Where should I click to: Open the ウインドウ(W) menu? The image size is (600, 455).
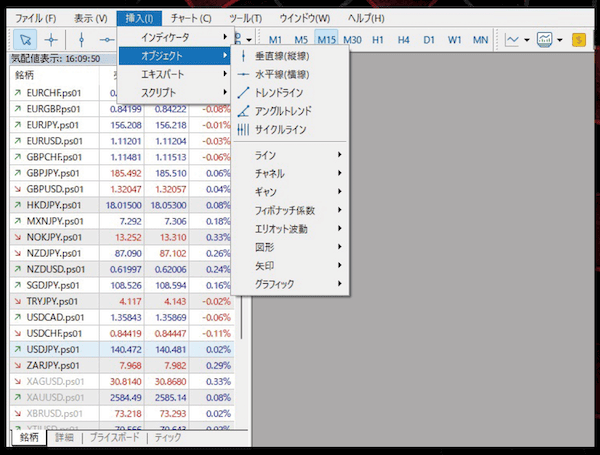pyautogui.click(x=305, y=18)
